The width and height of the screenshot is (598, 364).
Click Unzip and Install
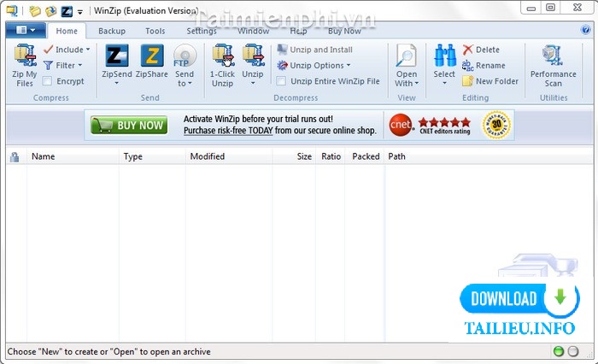[314, 50]
